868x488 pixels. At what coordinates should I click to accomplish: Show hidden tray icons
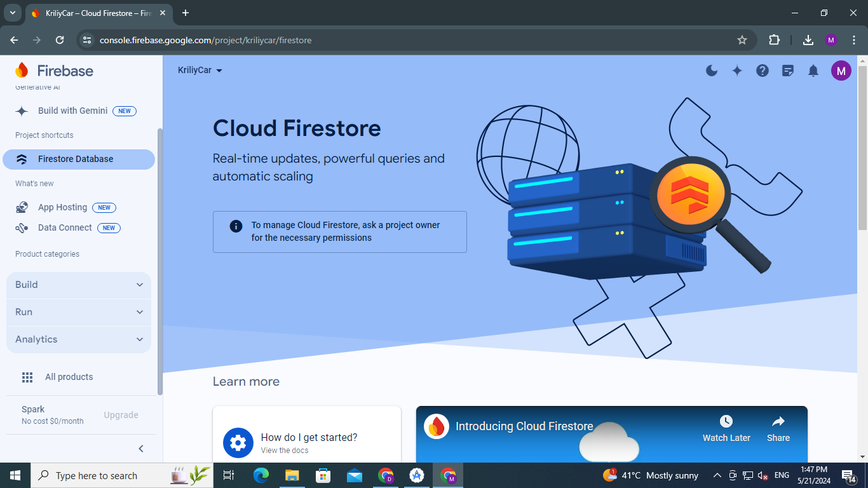tap(717, 475)
